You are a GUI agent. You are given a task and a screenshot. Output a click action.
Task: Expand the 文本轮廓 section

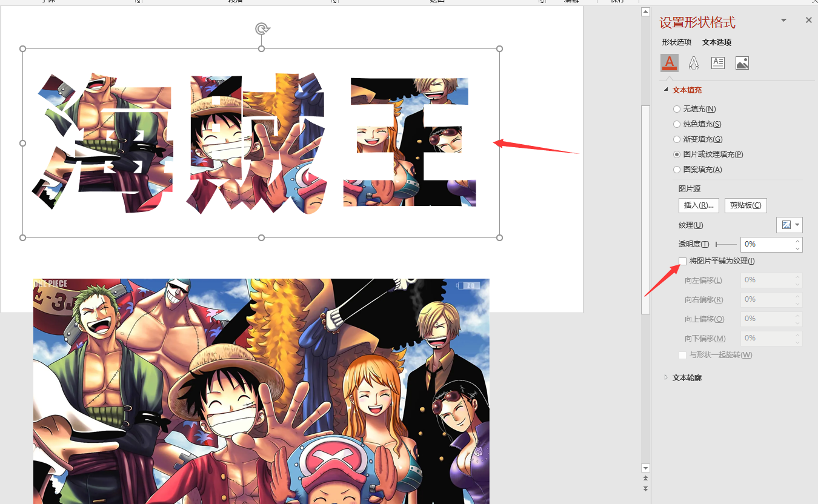666,377
